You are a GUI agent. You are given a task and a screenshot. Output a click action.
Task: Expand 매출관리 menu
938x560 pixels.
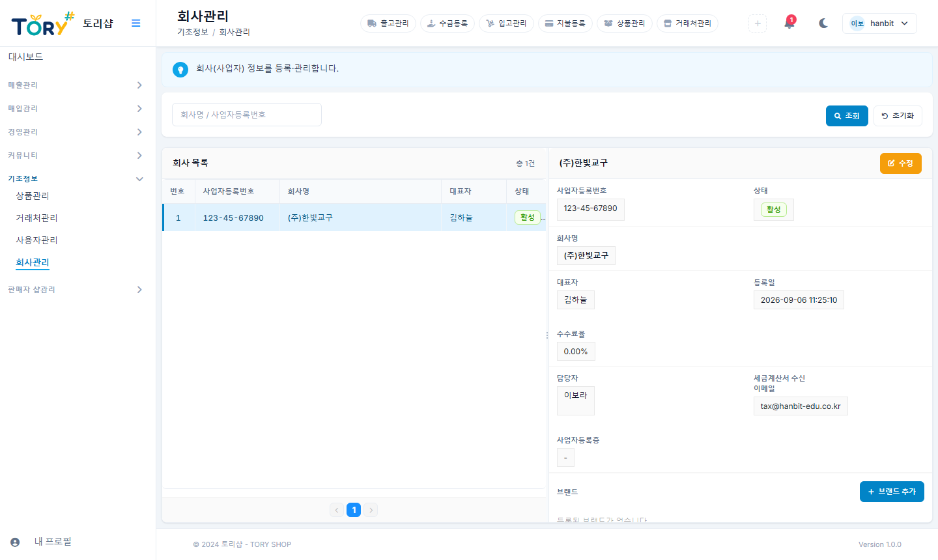[x=76, y=85]
